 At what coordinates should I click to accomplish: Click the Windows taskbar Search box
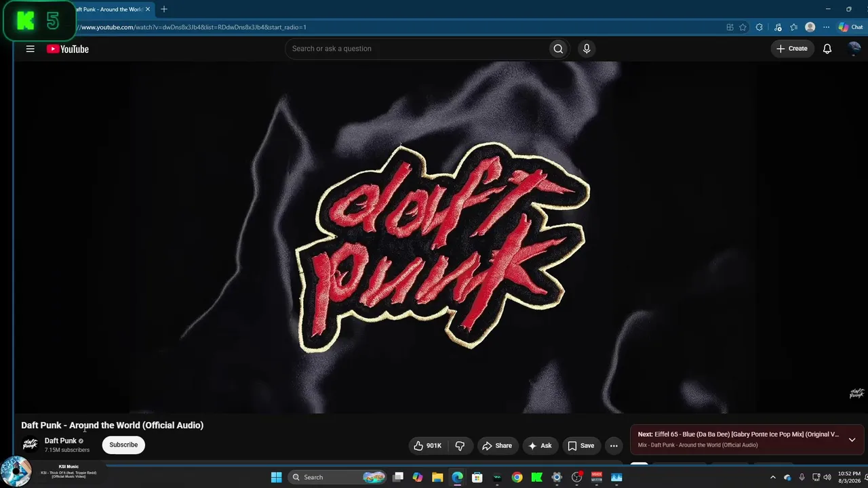click(337, 477)
